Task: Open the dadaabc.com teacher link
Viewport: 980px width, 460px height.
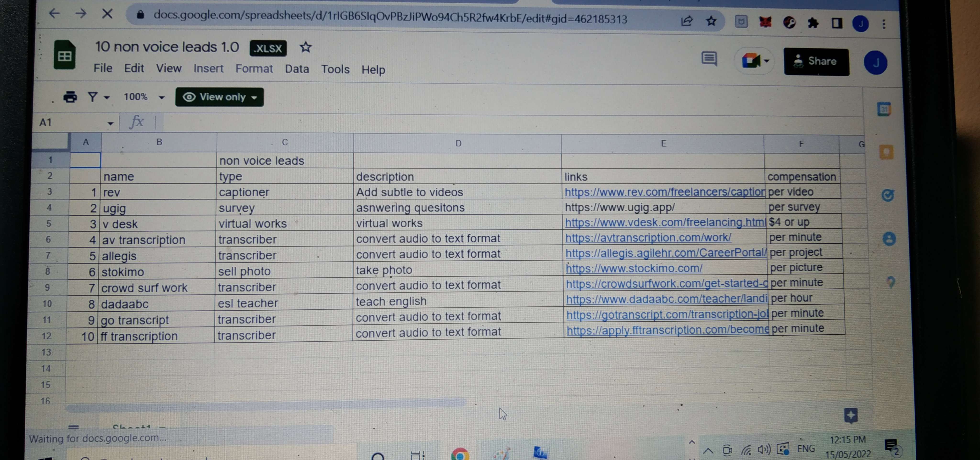Action: point(667,299)
